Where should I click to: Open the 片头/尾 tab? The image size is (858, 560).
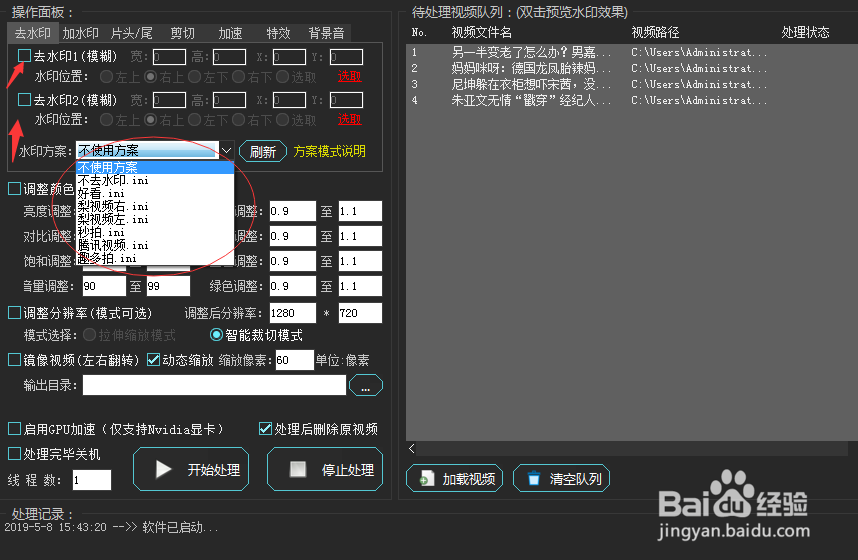pyautogui.click(x=131, y=33)
